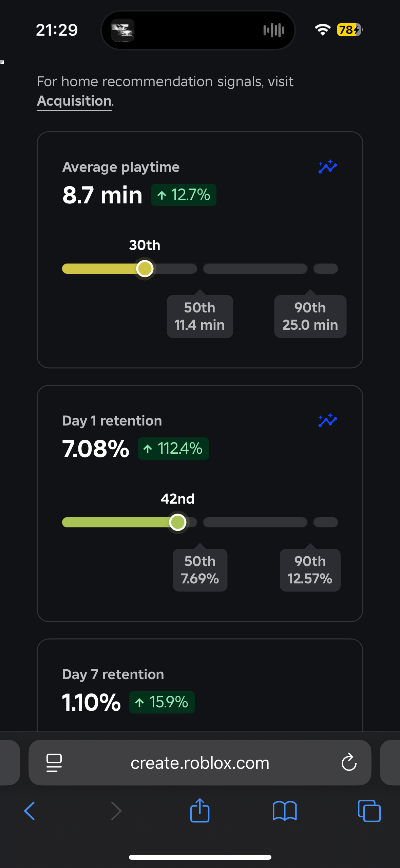Tap the 50th 7.69% benchmark label

click(x=200, y=570)
